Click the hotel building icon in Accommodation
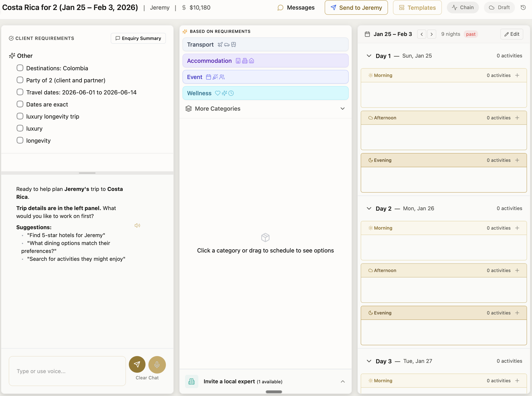Screen dimensions: 532x396 tap(238, 61)
